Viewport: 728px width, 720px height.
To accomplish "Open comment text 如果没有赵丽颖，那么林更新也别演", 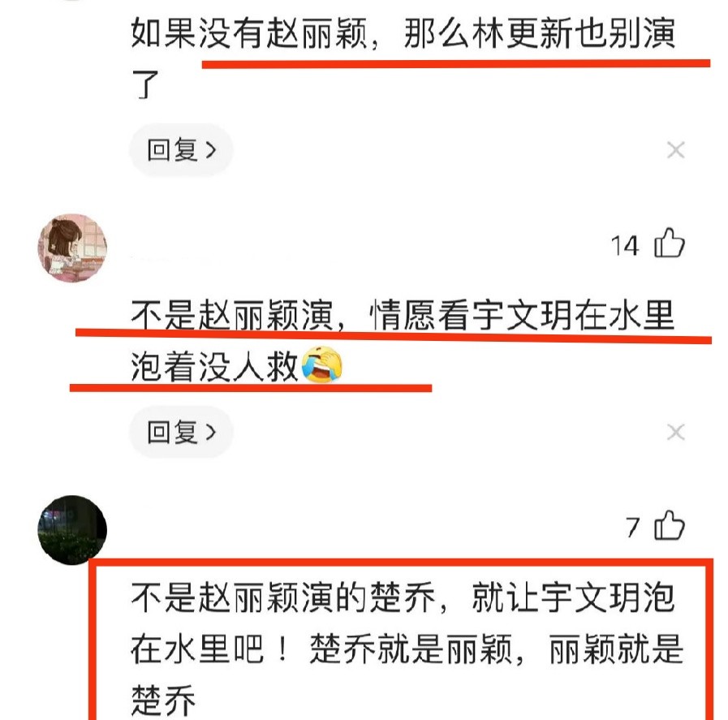I will tap(403, 33).
